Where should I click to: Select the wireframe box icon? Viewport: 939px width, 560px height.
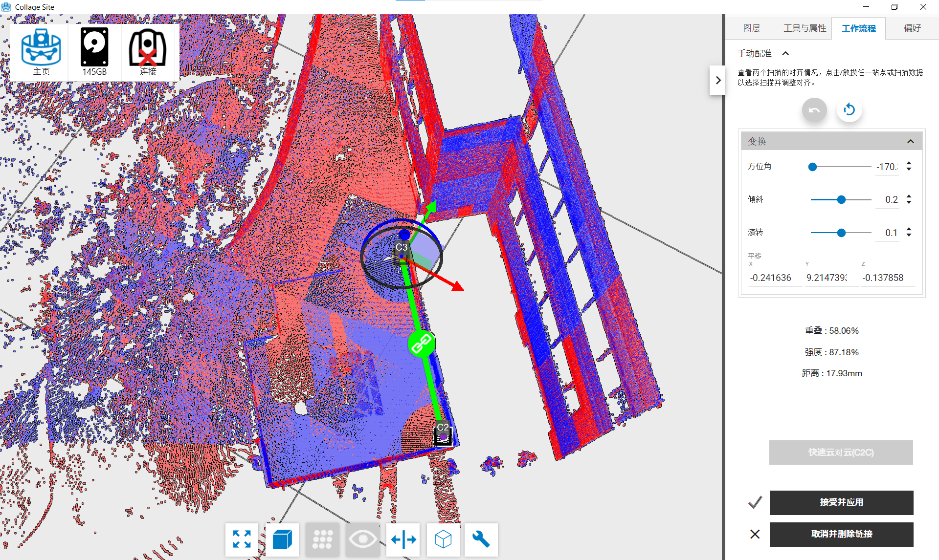coord(443,539)
